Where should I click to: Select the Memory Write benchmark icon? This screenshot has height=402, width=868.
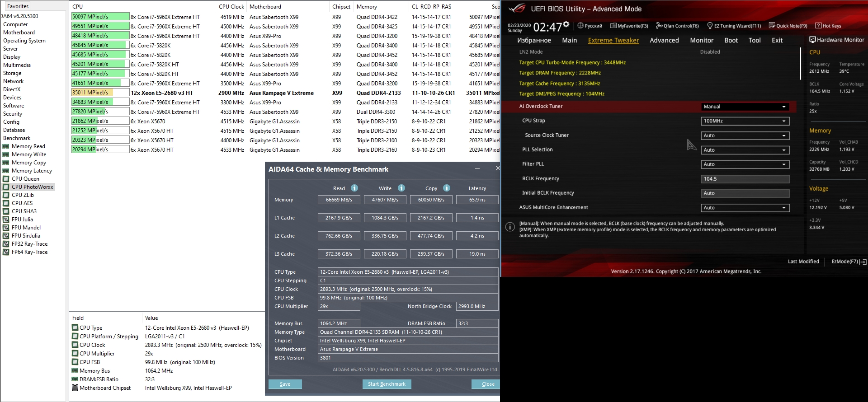[x=6, y=154]
